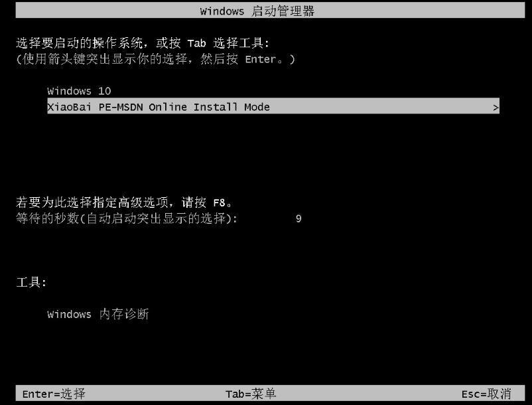
Task: Click the 选择要启动的操作系统 heading
Action: point(80,43)
